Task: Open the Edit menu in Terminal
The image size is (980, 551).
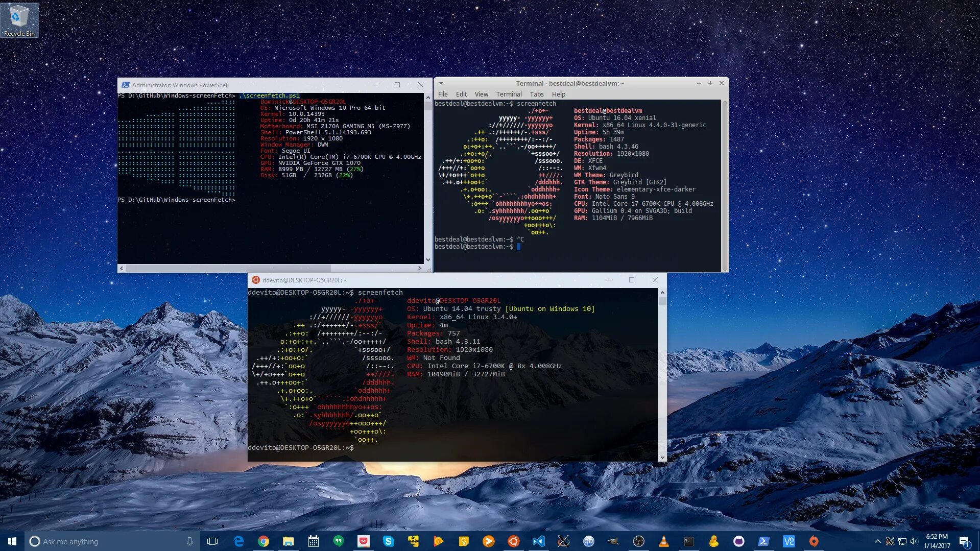Action: [461, 94]
